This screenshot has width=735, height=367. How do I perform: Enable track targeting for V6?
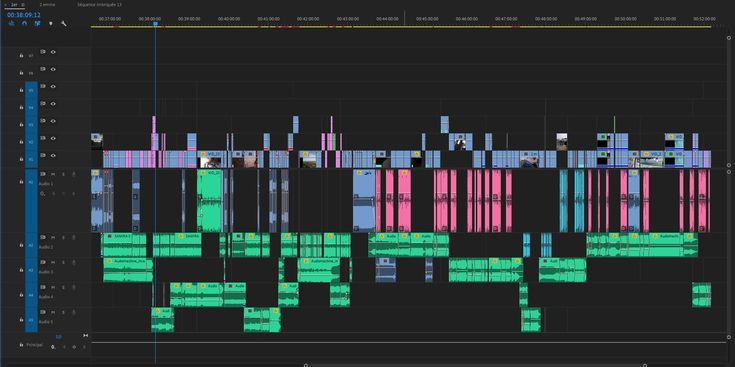[x=31, y=73]
